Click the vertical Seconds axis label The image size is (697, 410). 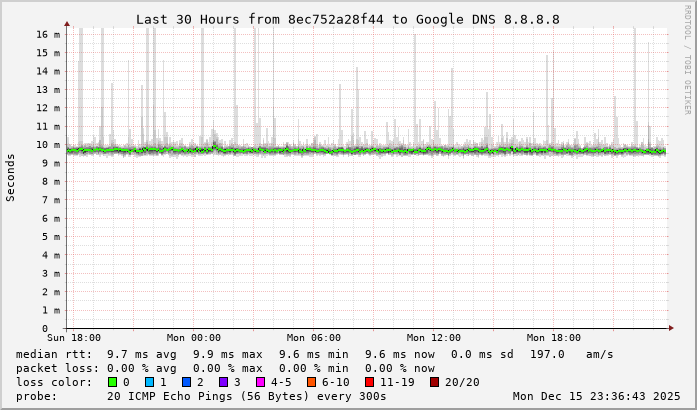pos(11,177)
